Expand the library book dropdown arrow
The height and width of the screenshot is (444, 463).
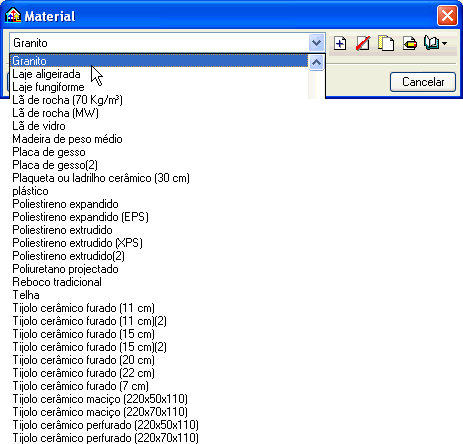pyautogui.click(x=444, y=43)
